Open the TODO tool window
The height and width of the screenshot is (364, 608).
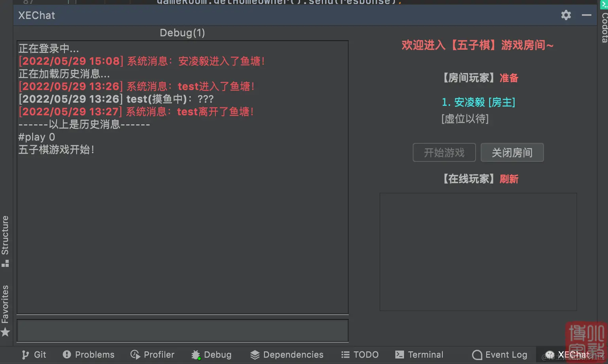[x=360, y=355]
